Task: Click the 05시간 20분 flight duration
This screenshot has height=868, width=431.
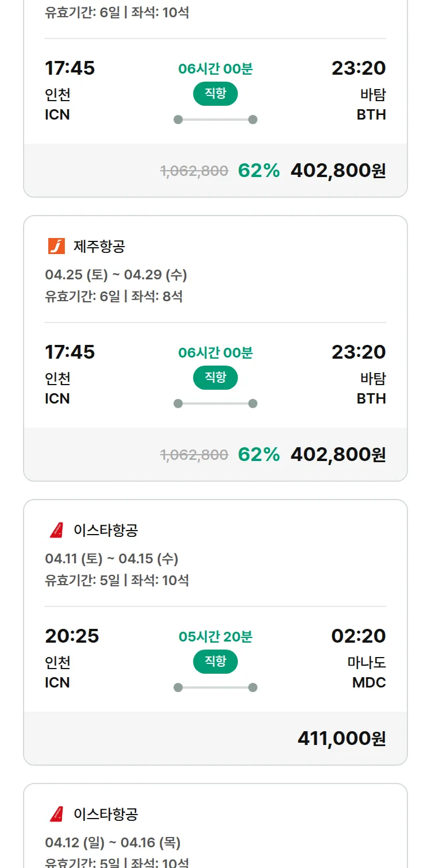Action: click(x=215, y=636)
